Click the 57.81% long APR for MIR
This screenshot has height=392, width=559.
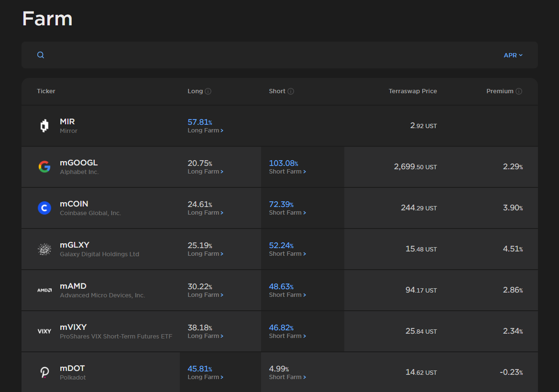pyautogui.click(x=200, y=122)
